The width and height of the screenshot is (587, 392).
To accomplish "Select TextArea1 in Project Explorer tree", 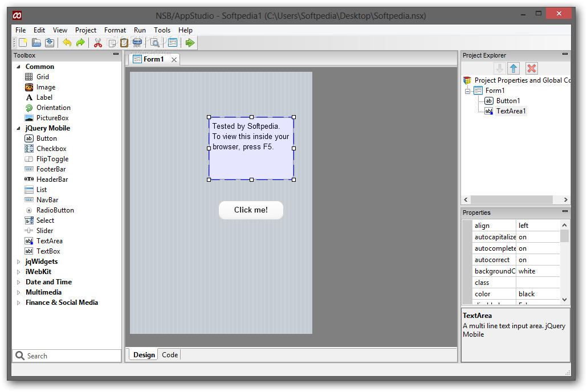I will coord(511,111).
